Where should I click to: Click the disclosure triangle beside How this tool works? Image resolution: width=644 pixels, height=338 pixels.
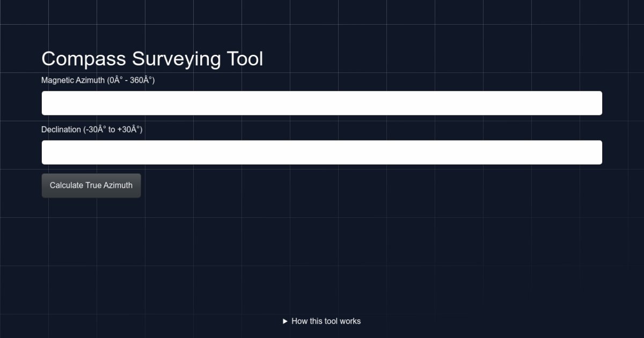[x=286, y=321]
